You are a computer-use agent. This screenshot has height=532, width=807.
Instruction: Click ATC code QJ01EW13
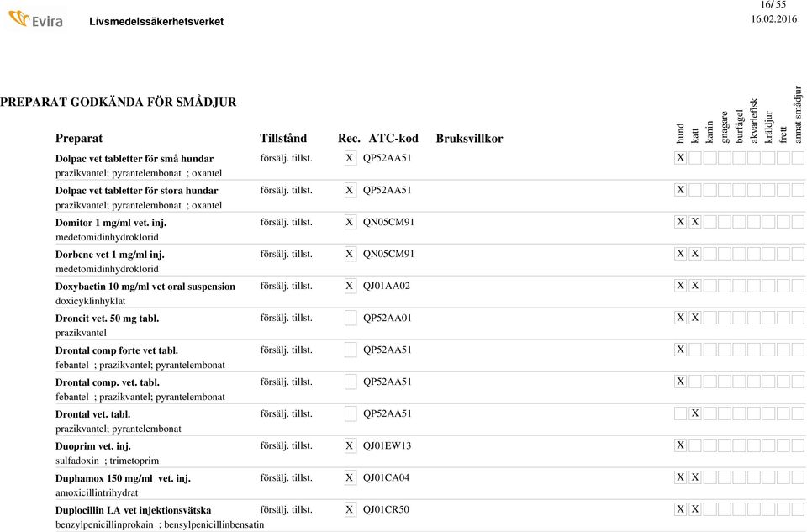coord(387,445)
